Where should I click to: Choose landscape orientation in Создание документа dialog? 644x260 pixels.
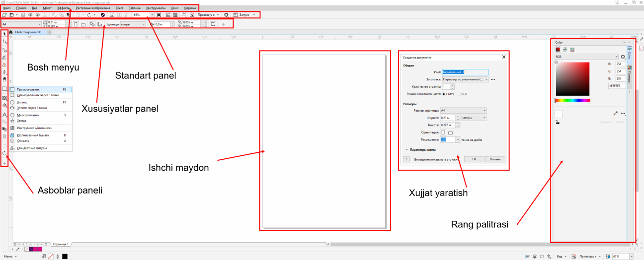click(451, 132)
